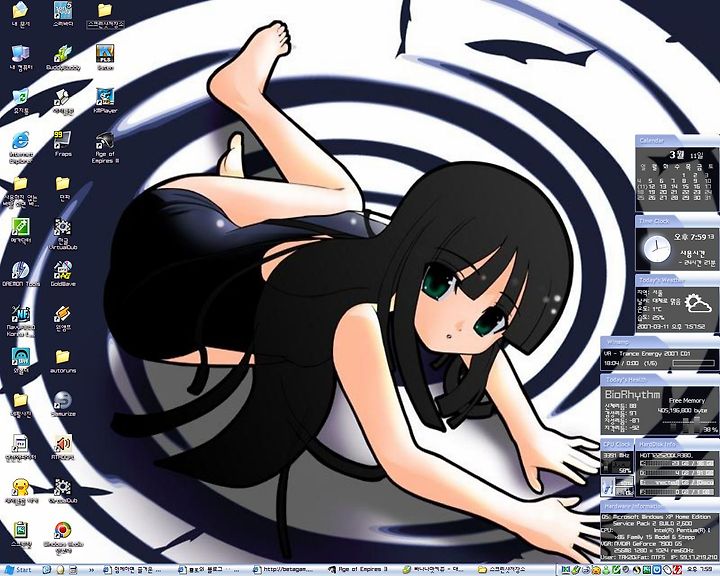Click the Quick Launch Internet Explorer icon
This screenshot has height=576, width=720.
pyautogui.click(x=47, y=570)
